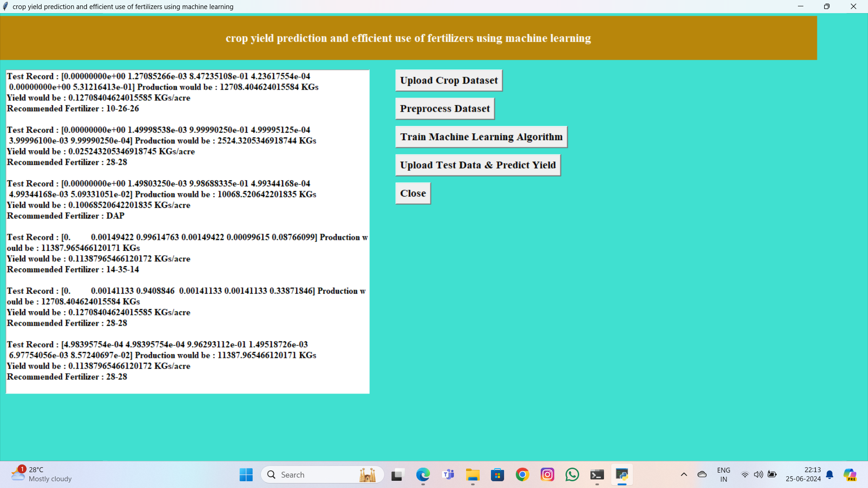
Task: Show hidden system tray icons
Action: pyautogui.click(x=684, y=474)
